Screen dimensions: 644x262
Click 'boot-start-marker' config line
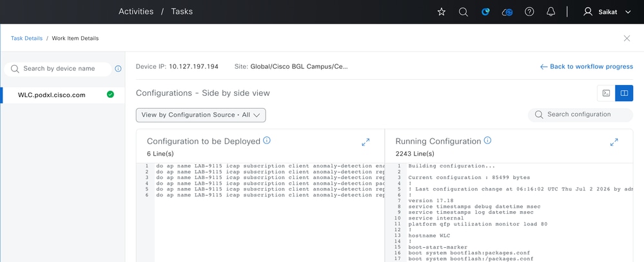(x=438, y=247)
